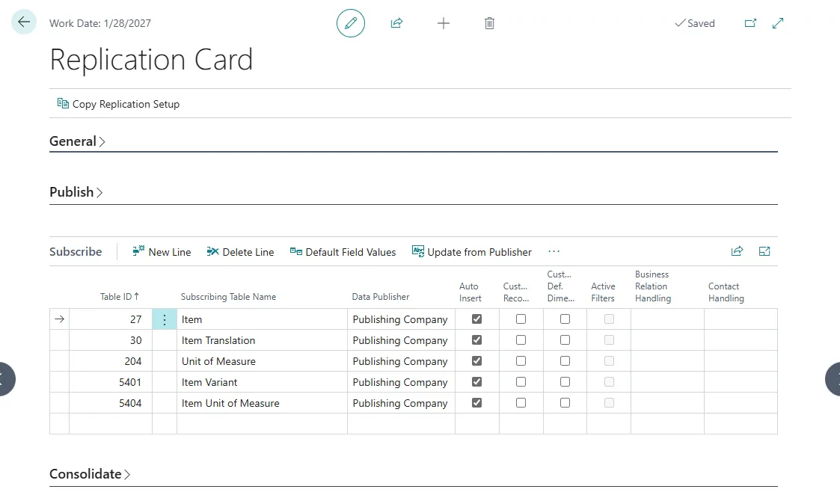Click the expand to fullscreen arrows icon
This screenshot has width=840, height=504.
pyautogui.click(x=778, y=23)
